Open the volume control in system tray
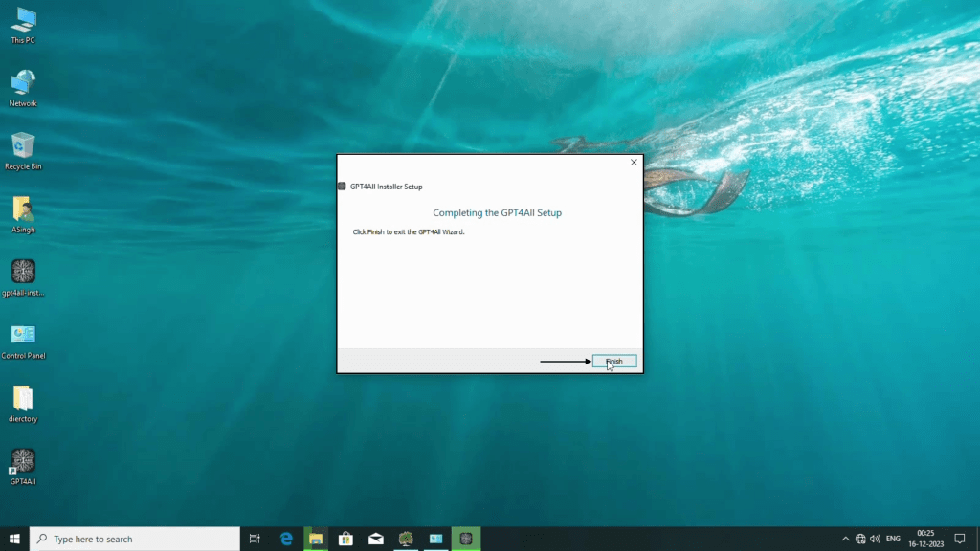Viewport: 980px width, 551px height. click(875, 539)
